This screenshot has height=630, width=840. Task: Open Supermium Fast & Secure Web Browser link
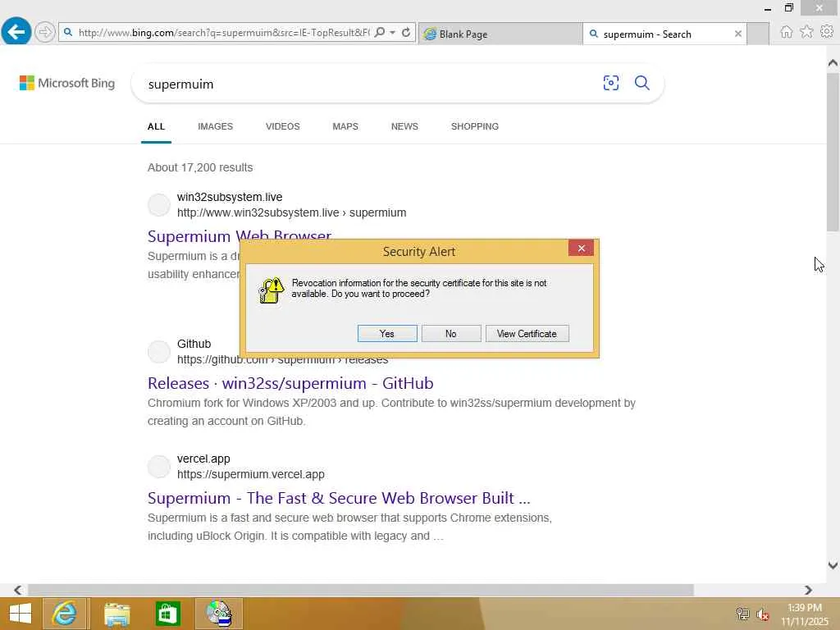pyautogui.click(x=339, y=498)
